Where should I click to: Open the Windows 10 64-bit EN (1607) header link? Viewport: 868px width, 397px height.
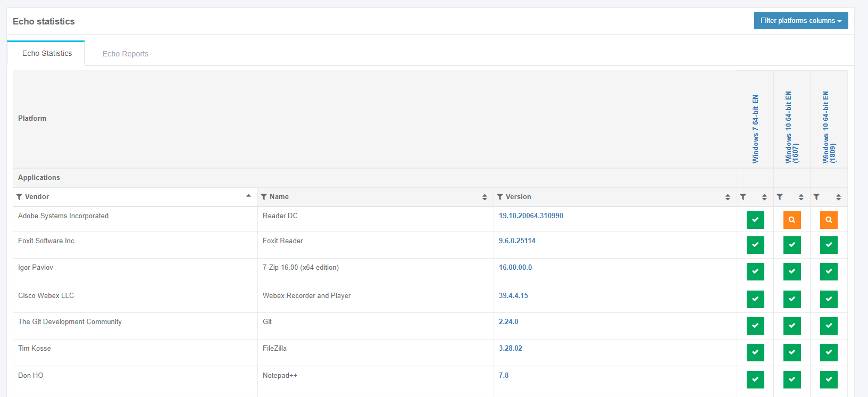792,127
